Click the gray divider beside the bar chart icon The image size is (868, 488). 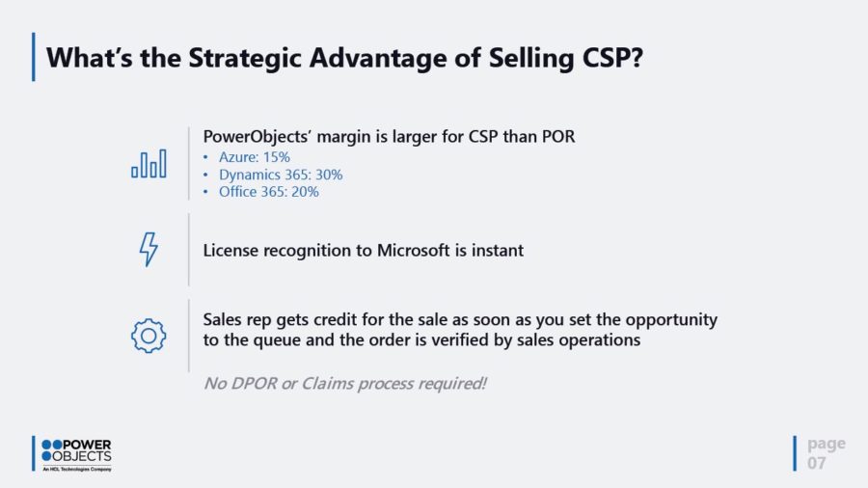tap(189, 163)
